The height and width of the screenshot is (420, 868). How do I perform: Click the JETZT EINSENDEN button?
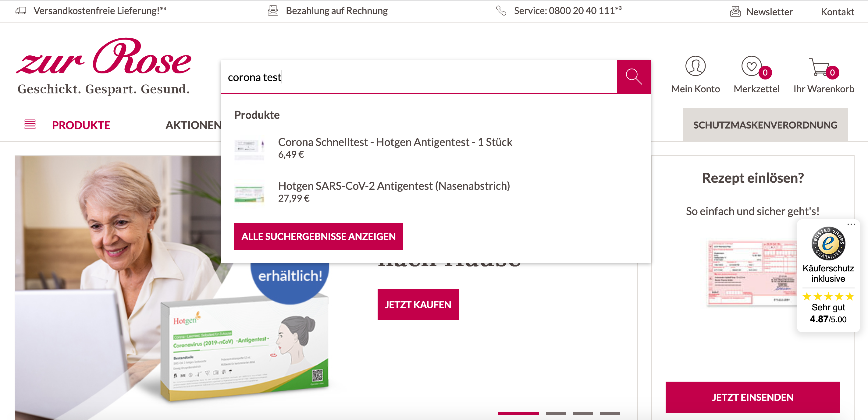752,397
